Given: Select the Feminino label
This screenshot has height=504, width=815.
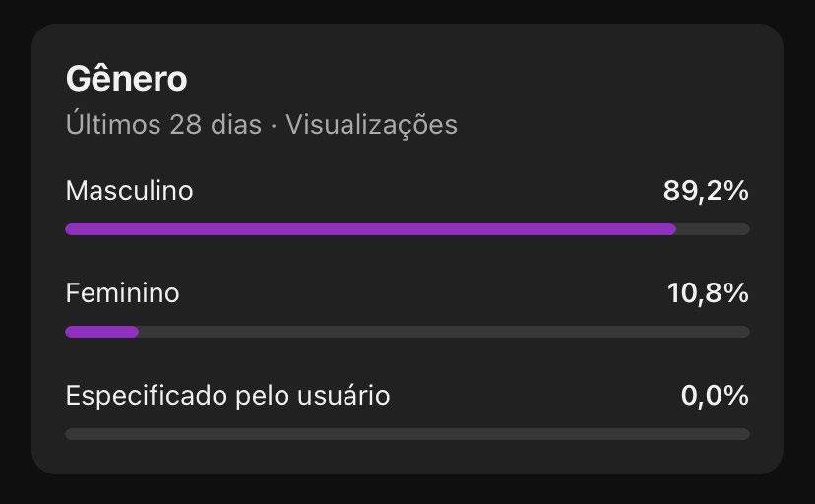Looking at the screenshot, I should click(x=122, y=292).
